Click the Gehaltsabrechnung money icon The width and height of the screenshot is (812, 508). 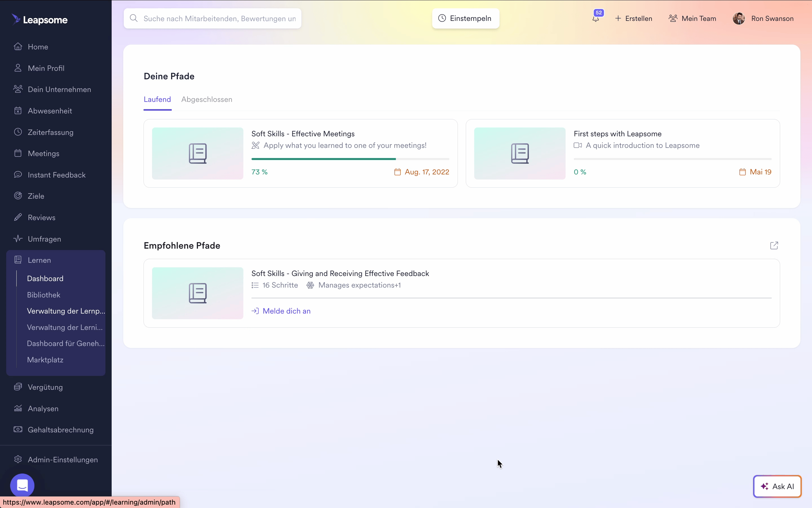18,429
